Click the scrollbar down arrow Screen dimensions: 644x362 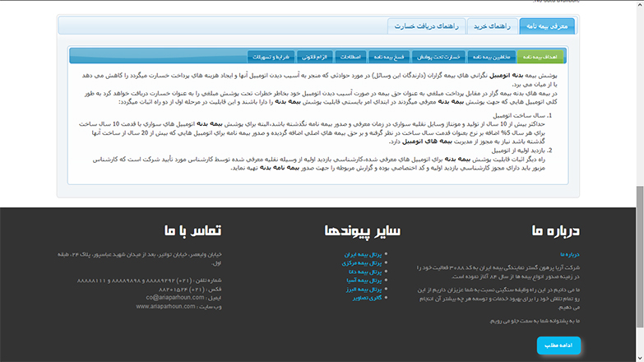pos(640,358)
